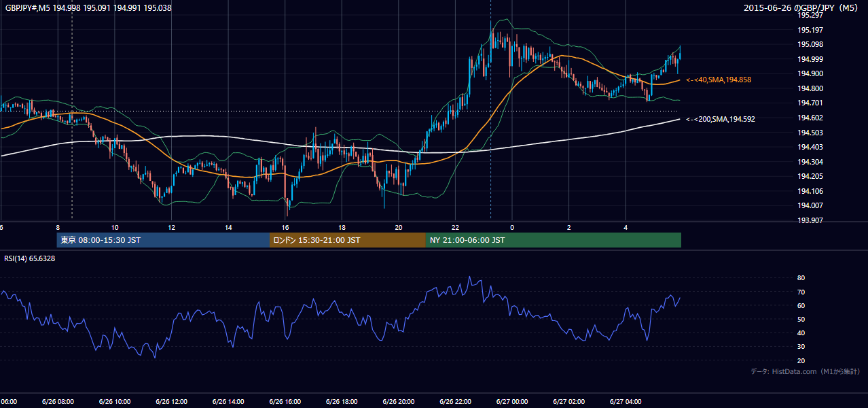868x408 pixels.
Task: Click the 194.701 price axis label
Action: pyautogui.click(x=810, y=103)
